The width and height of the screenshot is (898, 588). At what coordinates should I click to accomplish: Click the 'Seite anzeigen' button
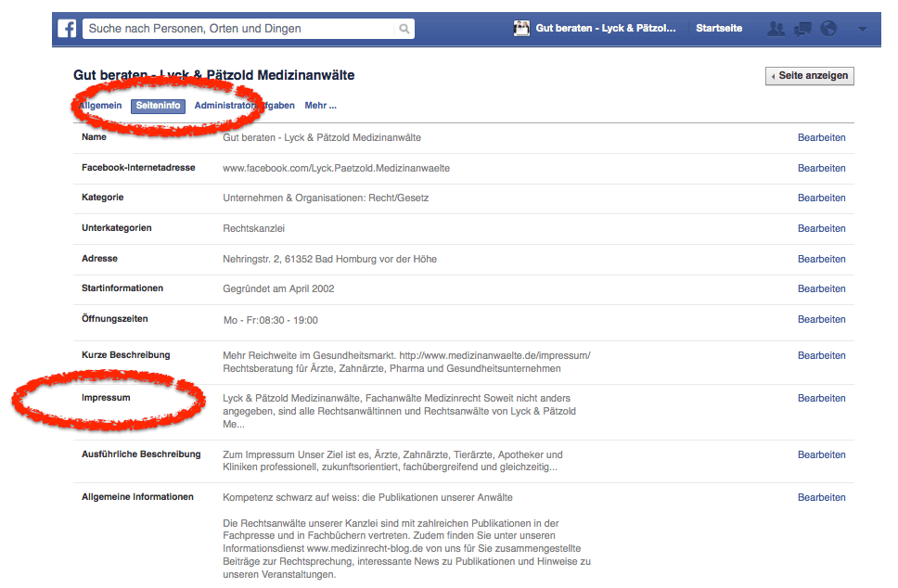[x=809, y=75]
